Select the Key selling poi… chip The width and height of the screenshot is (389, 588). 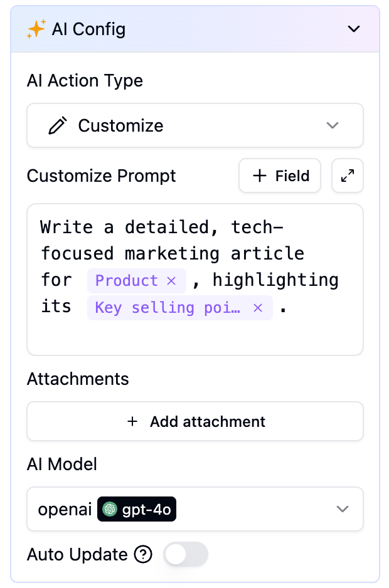[168, 308]
